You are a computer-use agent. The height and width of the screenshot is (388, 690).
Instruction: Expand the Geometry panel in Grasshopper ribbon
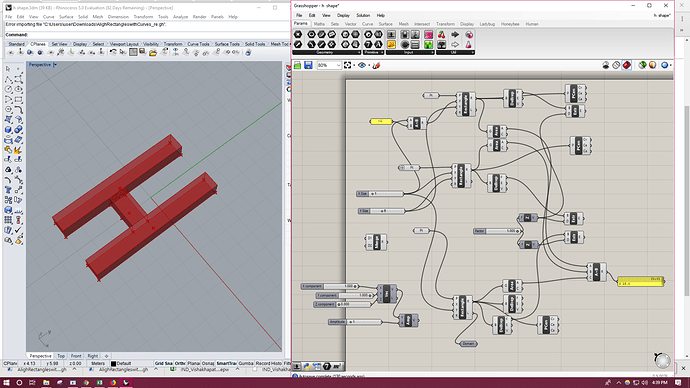pos(326,52)
